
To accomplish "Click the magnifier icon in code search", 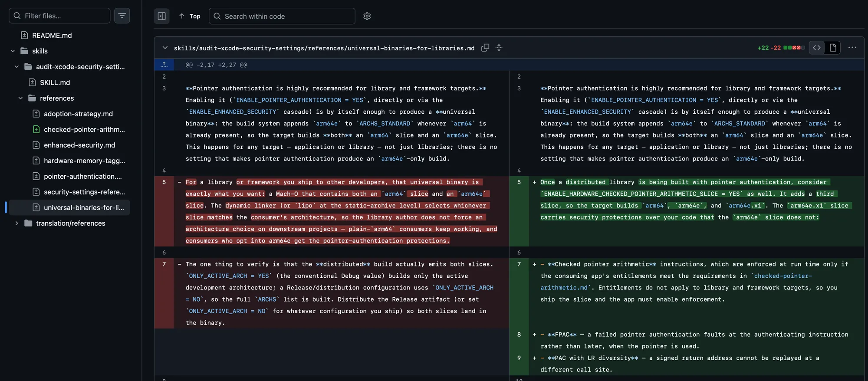I will pyautogui.click(x=217, y=16).
